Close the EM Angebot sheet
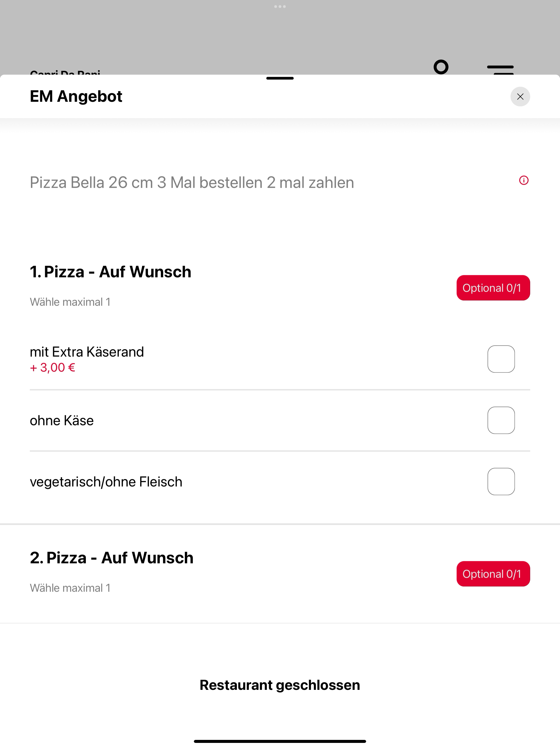 [520, 97]
